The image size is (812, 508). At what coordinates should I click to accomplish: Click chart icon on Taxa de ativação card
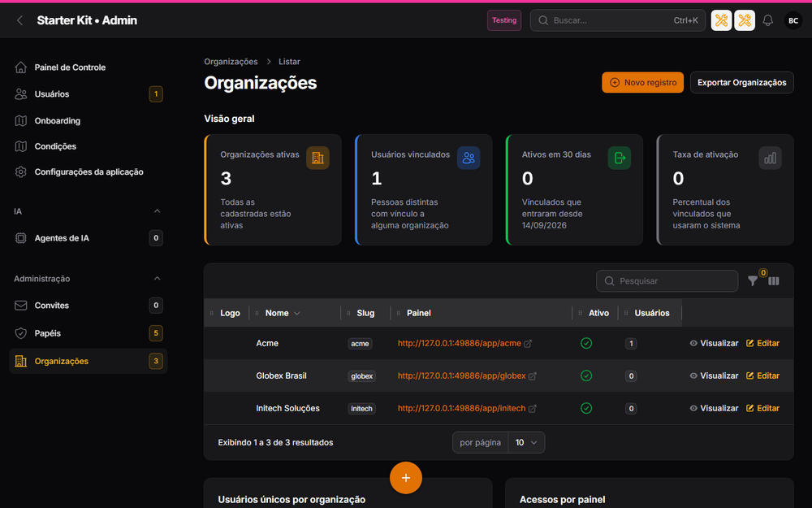770,158
